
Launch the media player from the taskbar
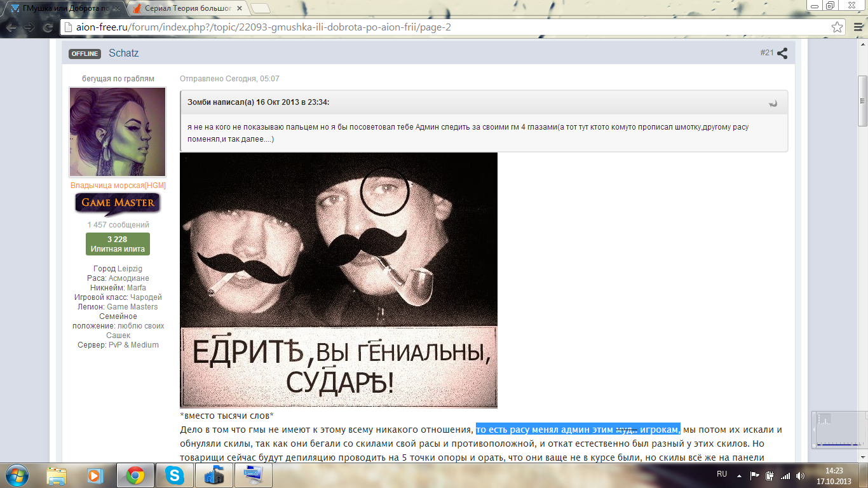point(95,475)
